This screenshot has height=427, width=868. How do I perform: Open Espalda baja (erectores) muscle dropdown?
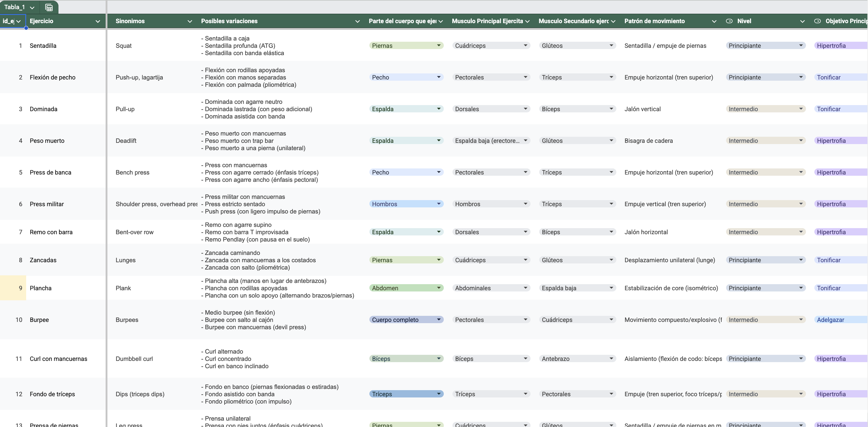525,141
